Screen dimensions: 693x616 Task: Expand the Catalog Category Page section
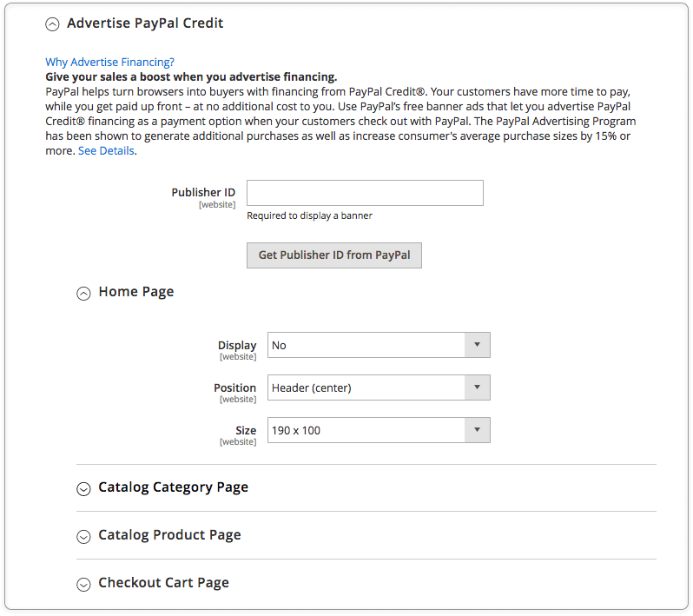tap(83, 488)
